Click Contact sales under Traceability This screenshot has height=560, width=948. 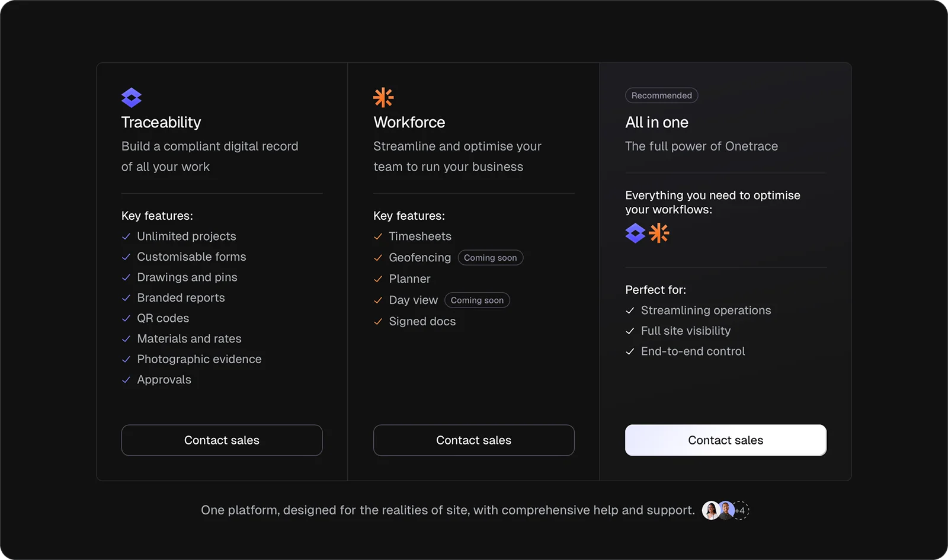[x=222, y=440]
